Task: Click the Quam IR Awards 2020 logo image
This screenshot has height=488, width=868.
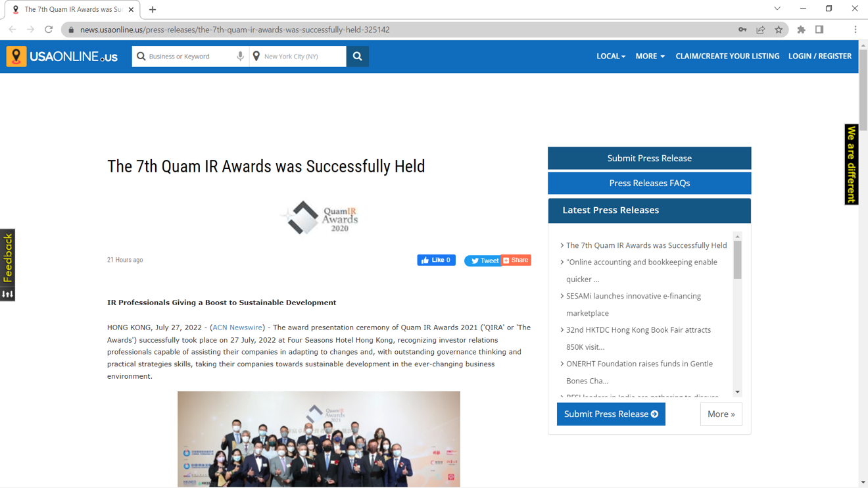Action: pyautogui.click(x=319, y=218)
